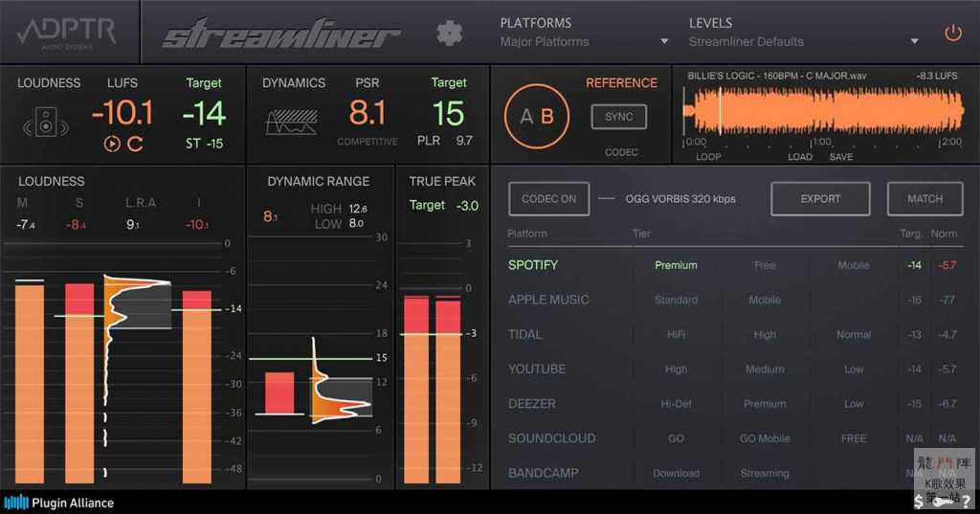Select Spotify Mobile tier
The image size is (980, 514).
point(853,265)
